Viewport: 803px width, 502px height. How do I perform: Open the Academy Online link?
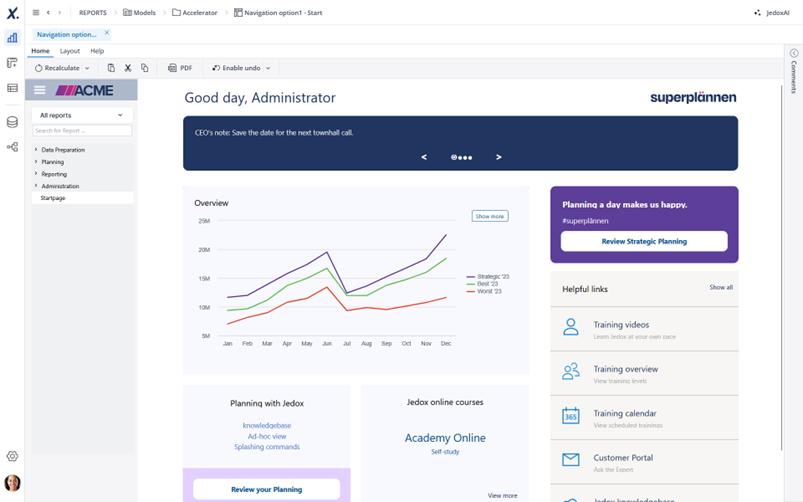coord(445,438)
